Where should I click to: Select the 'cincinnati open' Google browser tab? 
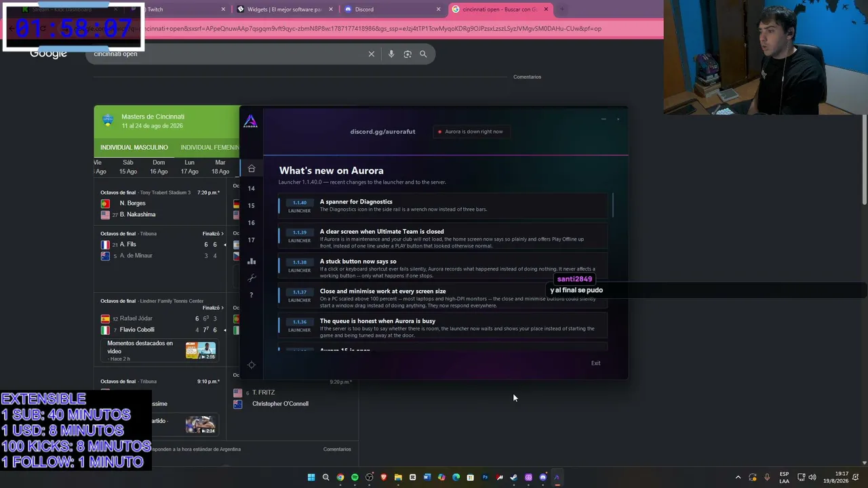pyautogui.click(x=499, y=9)
